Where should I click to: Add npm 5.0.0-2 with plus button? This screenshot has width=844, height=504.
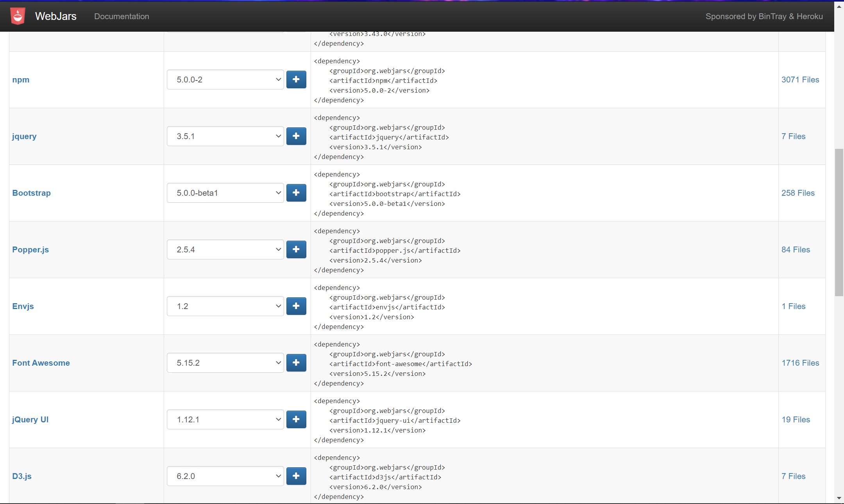pos(296,79)
